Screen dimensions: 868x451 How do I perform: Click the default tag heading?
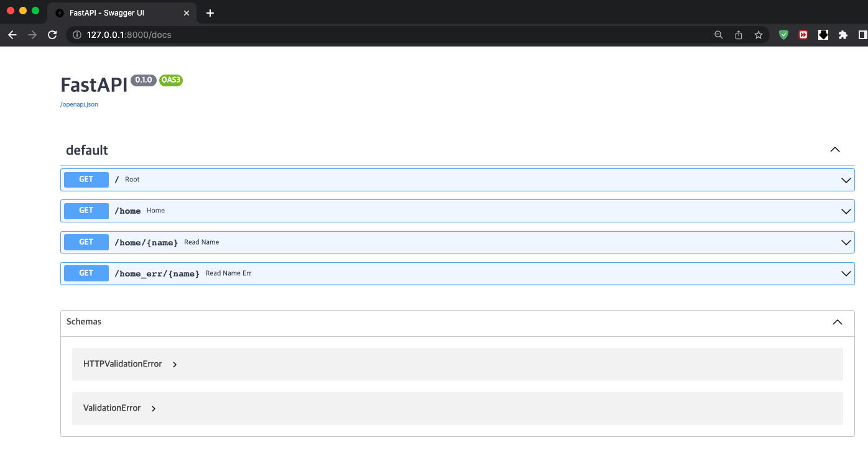(87, 150)
